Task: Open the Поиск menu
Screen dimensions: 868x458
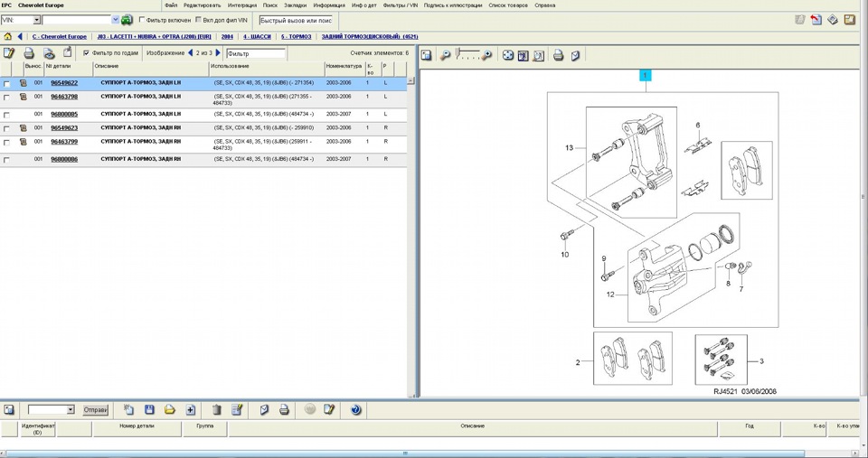Action: (270, 5)
